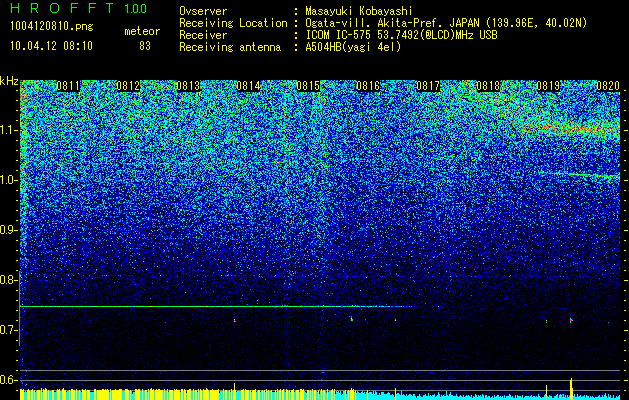Image resolution: width=629 pixels, height=400 pixels.
Task: Click the 0812 time marker
Action: [x=128, y=86]
